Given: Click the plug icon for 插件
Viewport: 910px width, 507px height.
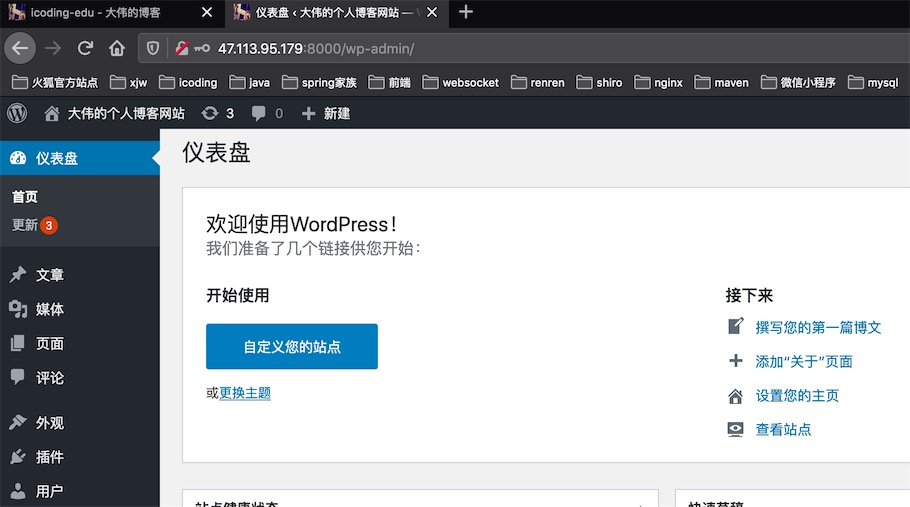Looking at the screenshot, I should 18,457.
